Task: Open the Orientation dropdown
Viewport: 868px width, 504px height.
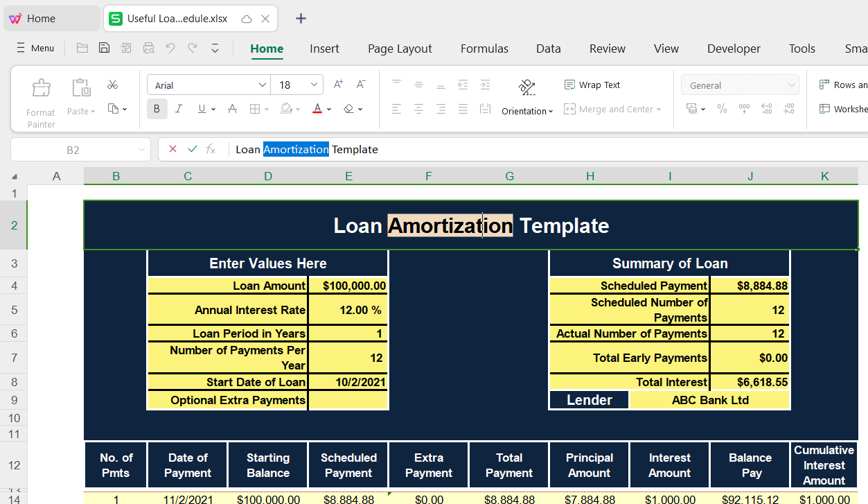Action: pyautogui.click(x=527, y=111)
